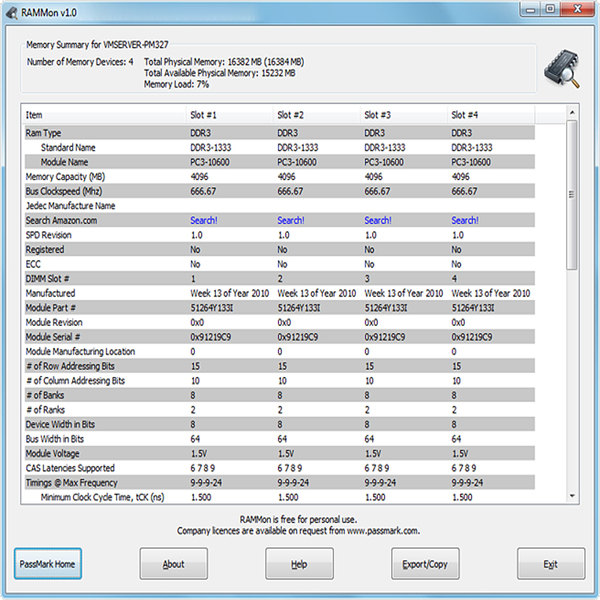Click the Help button

[x=299, y=564]
